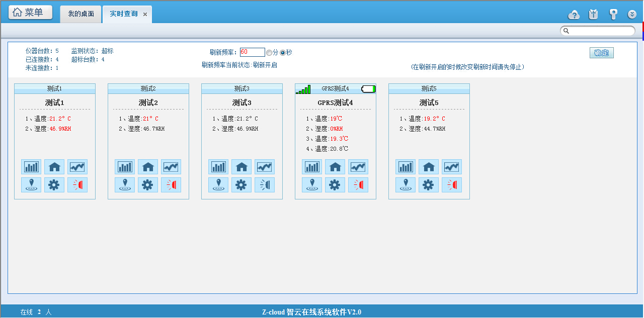Screen dimensions: 644x318
Task: Click the key icon in top bar
Action: (613, 15)
